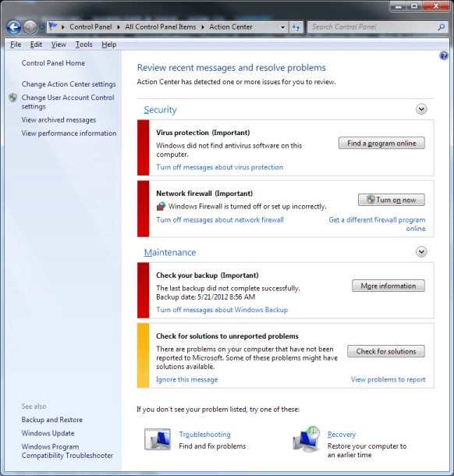Open Backup and Restore

(x=52, y=420)
